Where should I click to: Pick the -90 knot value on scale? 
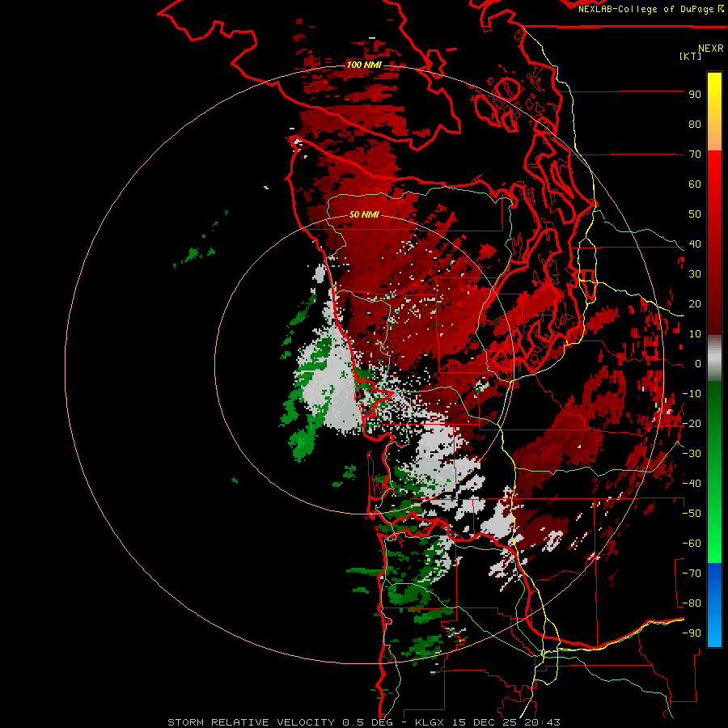click(692, 633)
